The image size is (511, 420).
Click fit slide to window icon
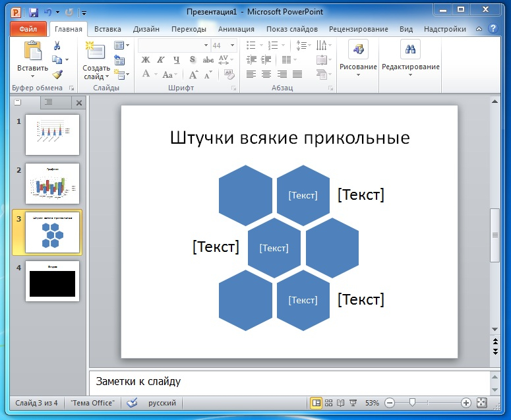pos(481,402)
